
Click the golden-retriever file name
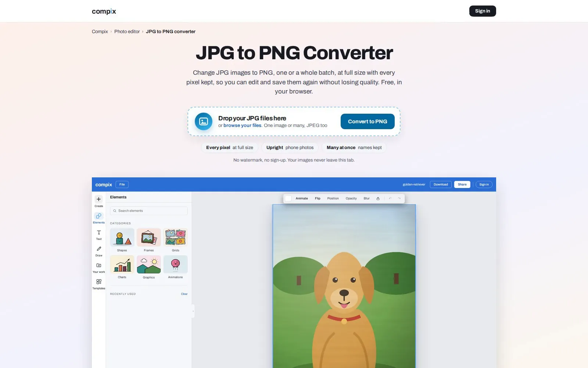(x=414, y=184)
